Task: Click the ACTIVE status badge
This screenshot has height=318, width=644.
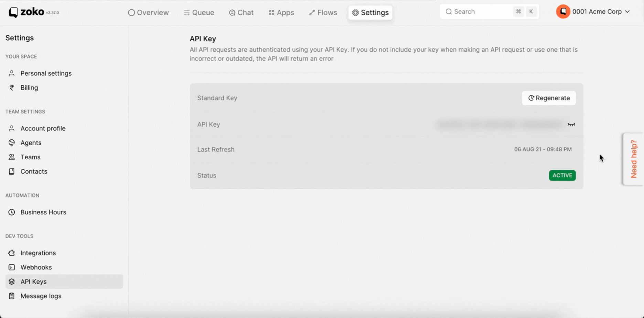Action: pyautogui.click(x=562, y=176)
